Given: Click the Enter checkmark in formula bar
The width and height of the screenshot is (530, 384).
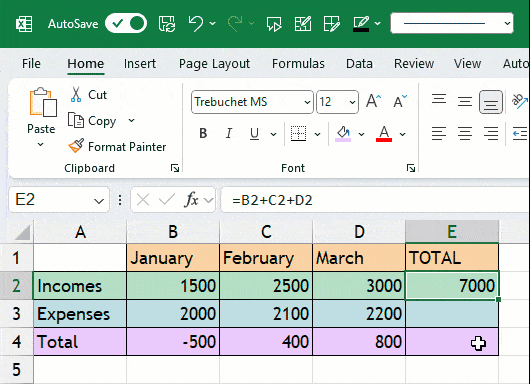Looking at the screenshot, I should 167,200.
